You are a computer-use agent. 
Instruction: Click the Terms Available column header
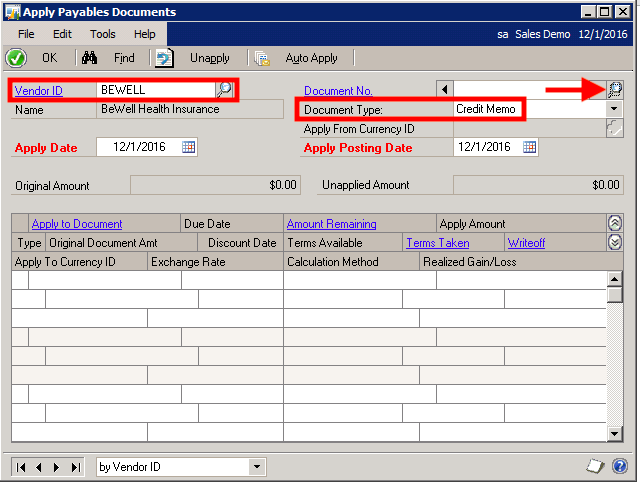(x=343, y=243)
